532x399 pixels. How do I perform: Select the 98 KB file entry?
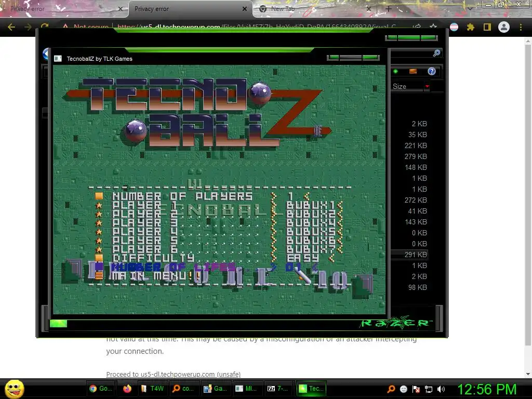417,287
